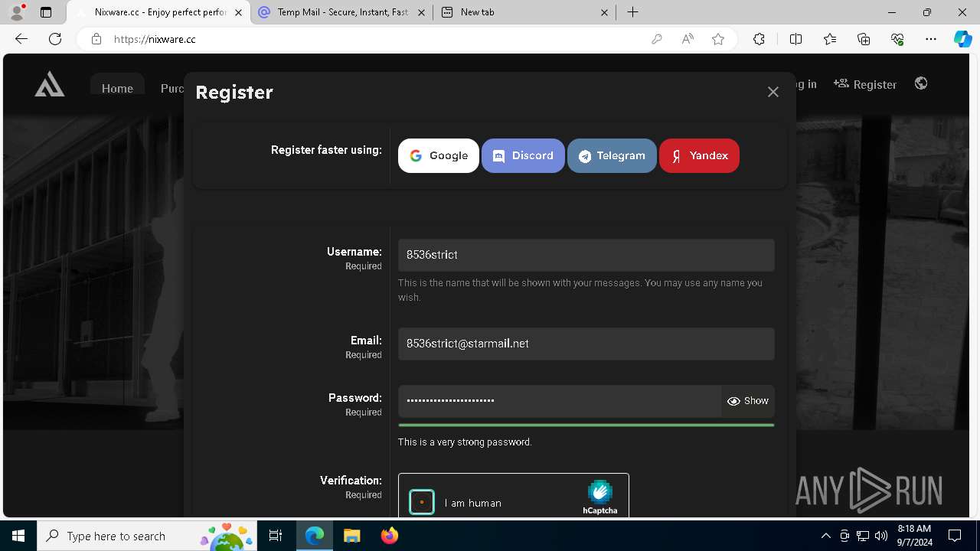
Task: Register using the Discord button
Action: (x=523, y=155)
